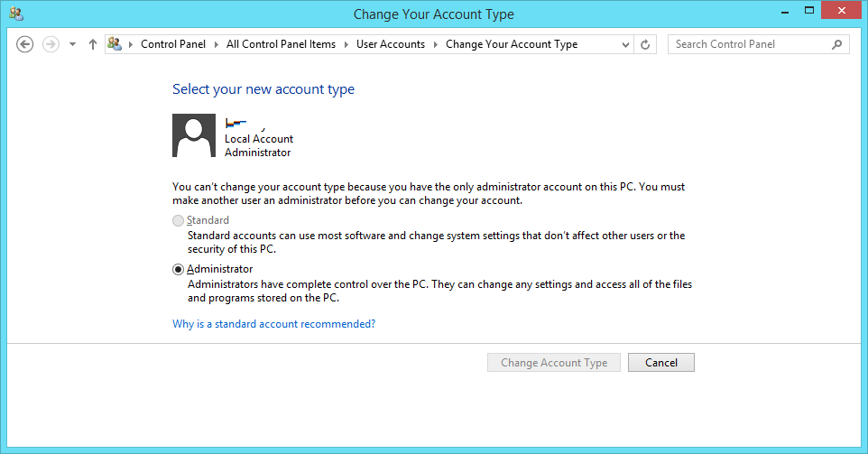Click the User Accounts icon in title bar
The height and width of the screenshot is (454, 868).
[16, 14]
